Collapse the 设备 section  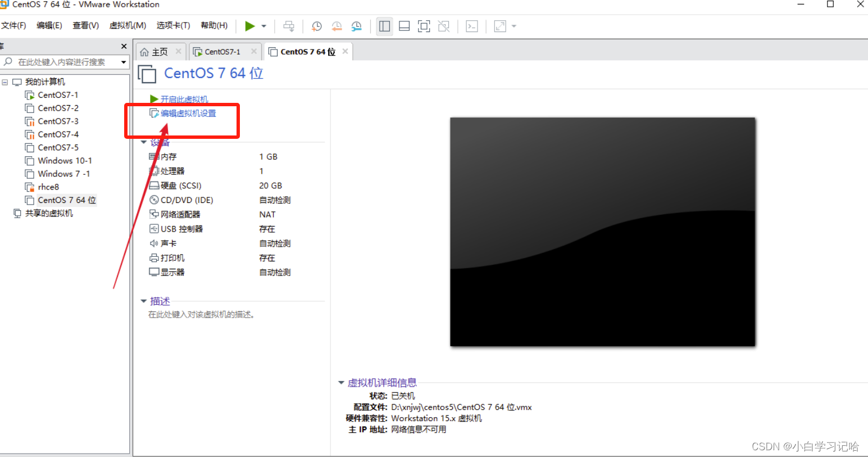tap(144, 142)
